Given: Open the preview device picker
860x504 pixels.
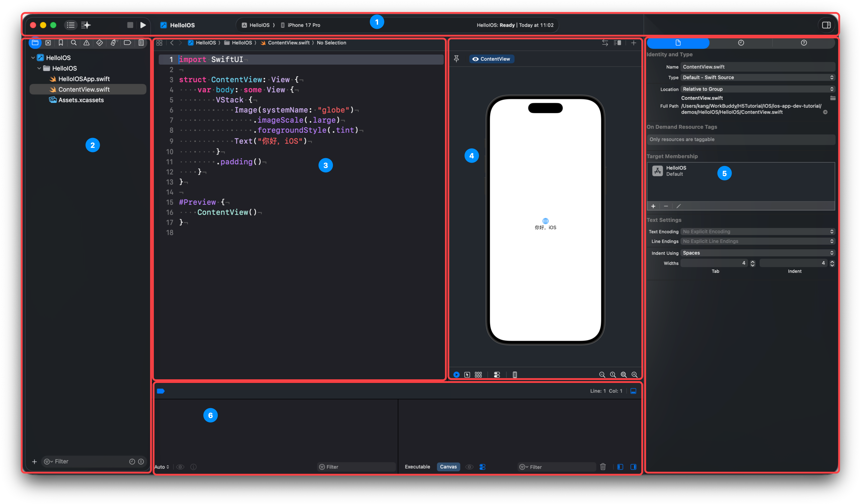Looking at the screenshot, I should (514, 374).
